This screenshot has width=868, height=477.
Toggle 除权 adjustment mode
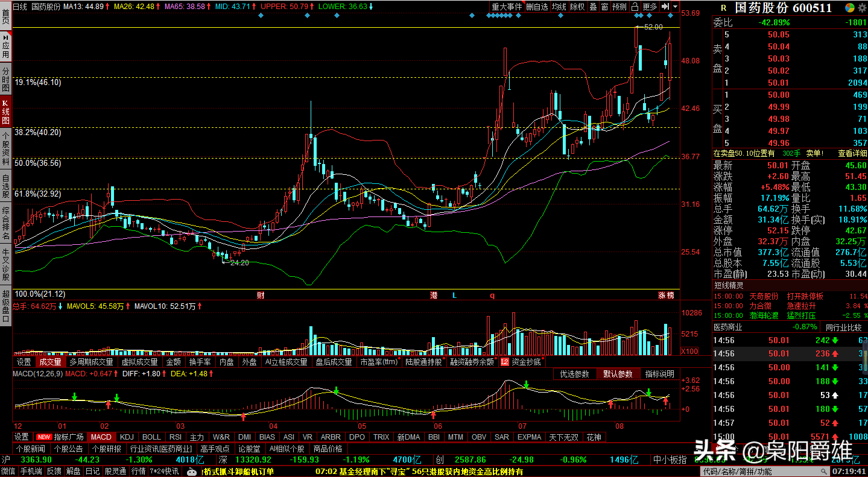pyautogui.click(x=577, y=7)
